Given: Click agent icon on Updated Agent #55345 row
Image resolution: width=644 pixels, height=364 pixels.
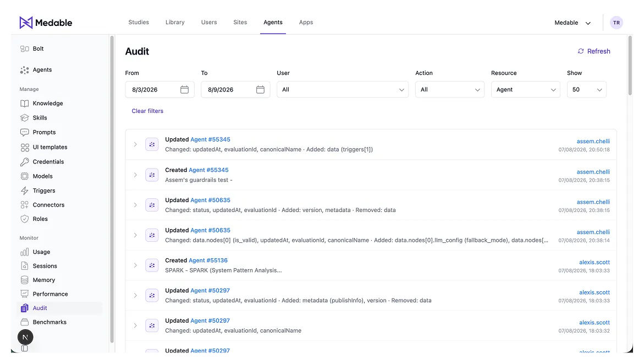Looking at the screenshot, I should [x=152, y=144].
